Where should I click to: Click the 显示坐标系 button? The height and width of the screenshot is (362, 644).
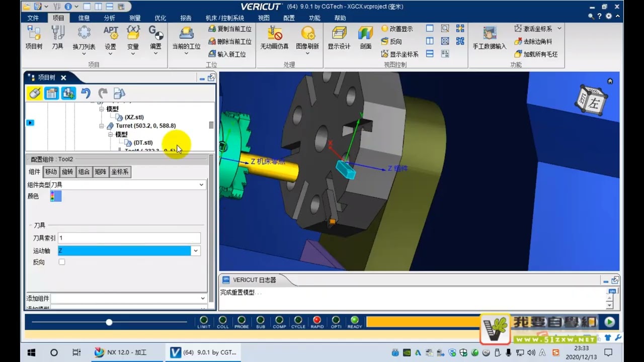(400, 54)
